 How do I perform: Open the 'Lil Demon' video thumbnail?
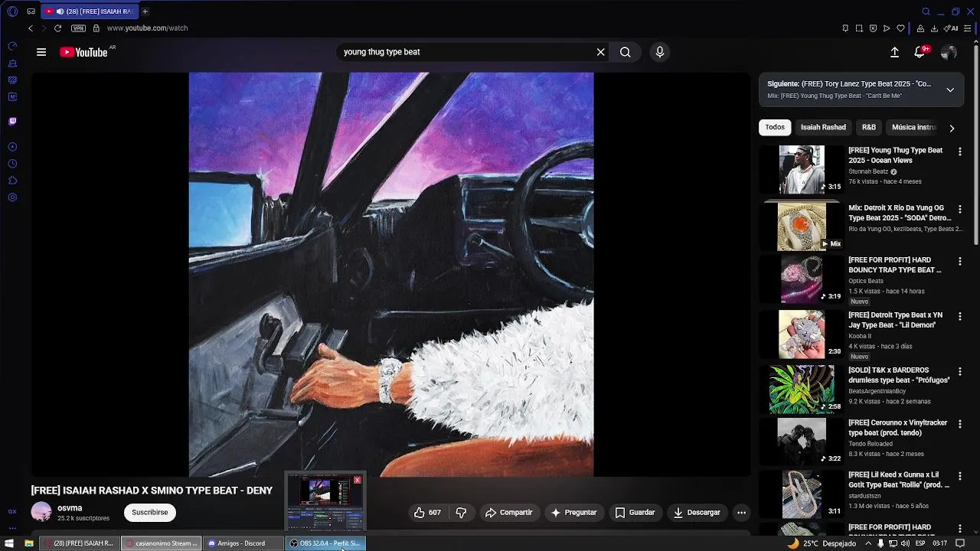(802, 334)
